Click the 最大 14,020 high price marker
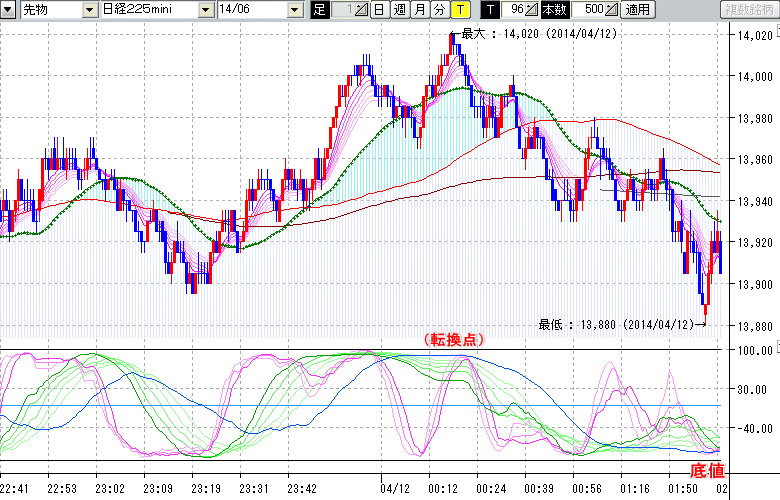Viewport: 780px width, 500px height. tap(536, 33)
